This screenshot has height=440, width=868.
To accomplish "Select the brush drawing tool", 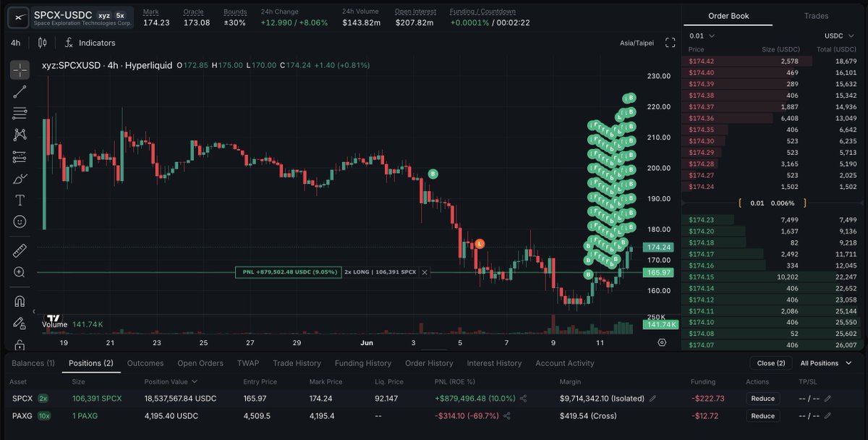I will 20,178.
